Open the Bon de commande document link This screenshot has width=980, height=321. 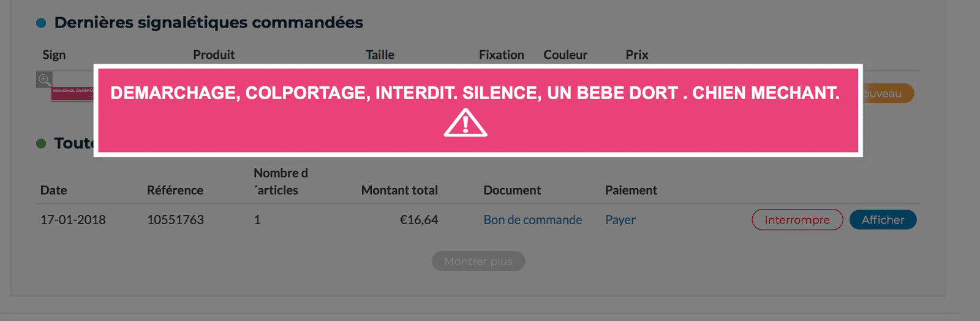click(532, 220)
